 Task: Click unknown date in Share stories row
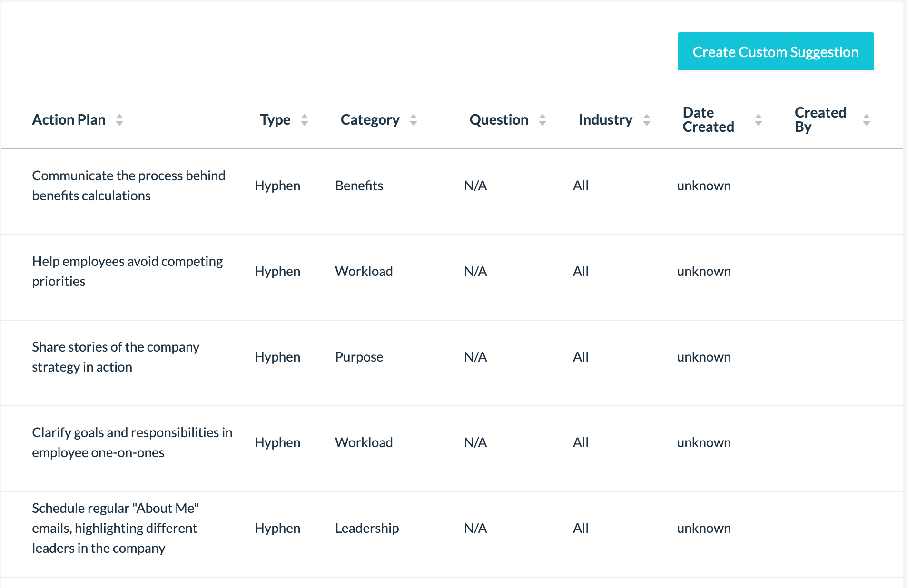pyautogui.click(x=704, y=357)
